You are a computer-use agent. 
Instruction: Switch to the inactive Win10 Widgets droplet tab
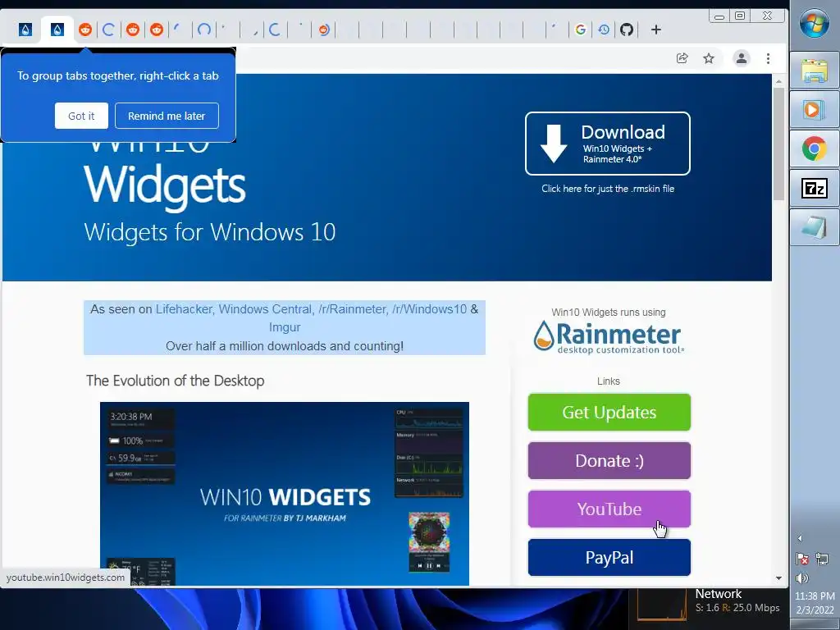click(25, 30)
